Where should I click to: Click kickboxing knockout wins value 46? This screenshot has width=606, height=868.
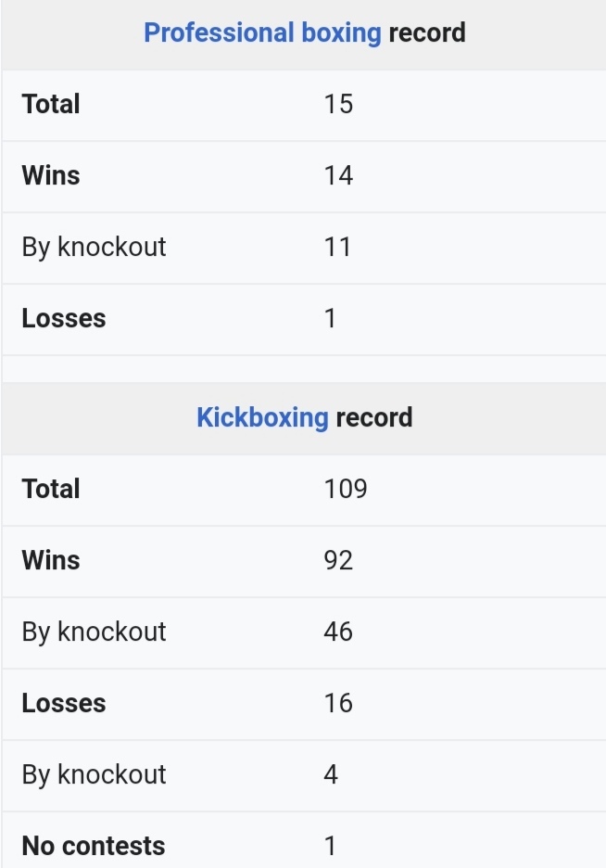(338, 632)
